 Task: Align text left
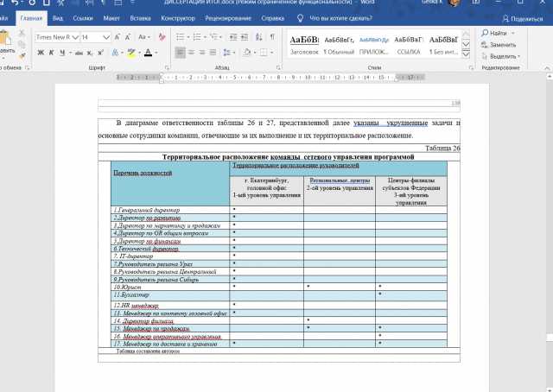point(181,53)
